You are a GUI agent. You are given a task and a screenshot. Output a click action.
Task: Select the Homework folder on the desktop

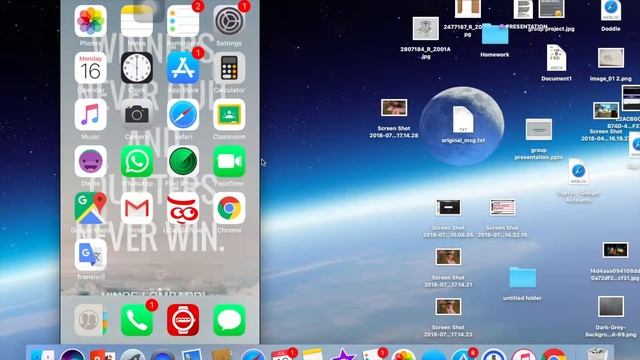tap(495, 35)
